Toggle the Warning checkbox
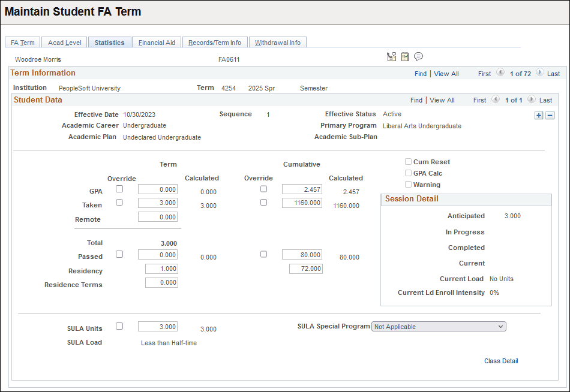The width and height of the screenshot is (570, 392). pyautogui.click(x=409, y=185)
